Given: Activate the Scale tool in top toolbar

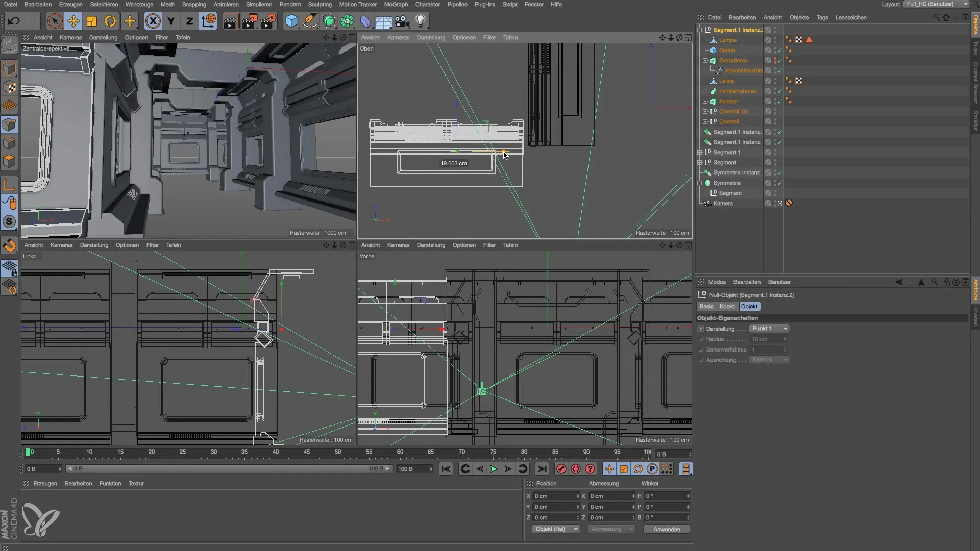Looking at the screenshot, I should [92, 21].
